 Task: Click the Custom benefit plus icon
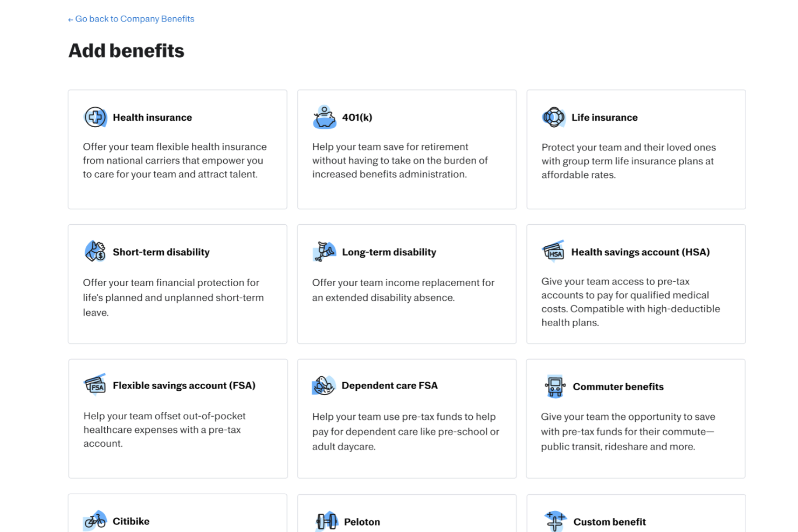(554, 520)
